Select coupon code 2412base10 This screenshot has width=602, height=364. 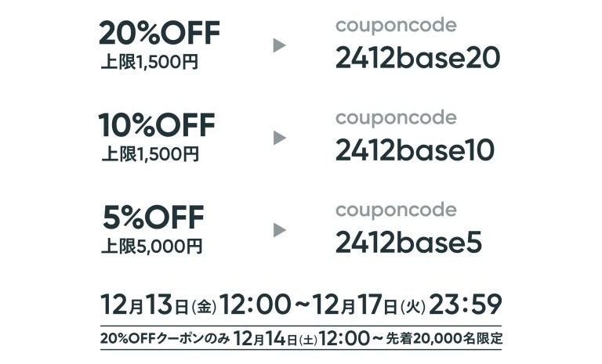pyautogui.click(x=415, y=150)
